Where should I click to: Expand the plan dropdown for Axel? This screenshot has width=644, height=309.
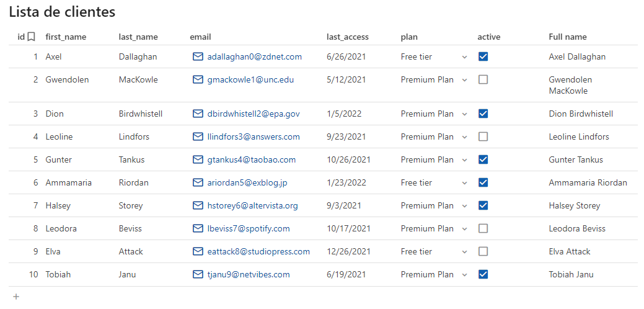tap(464, 57)
